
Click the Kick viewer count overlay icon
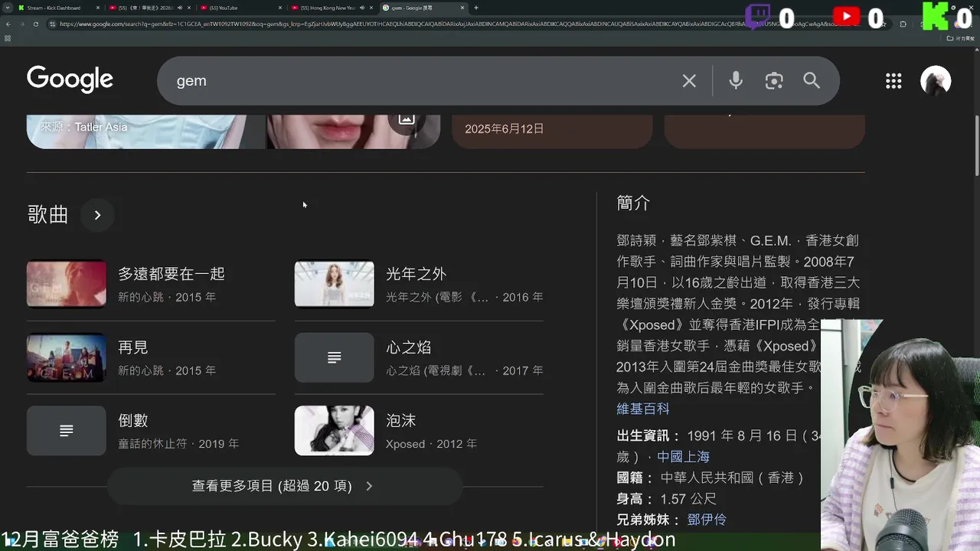pyautogui.click(x=936, y=16)
